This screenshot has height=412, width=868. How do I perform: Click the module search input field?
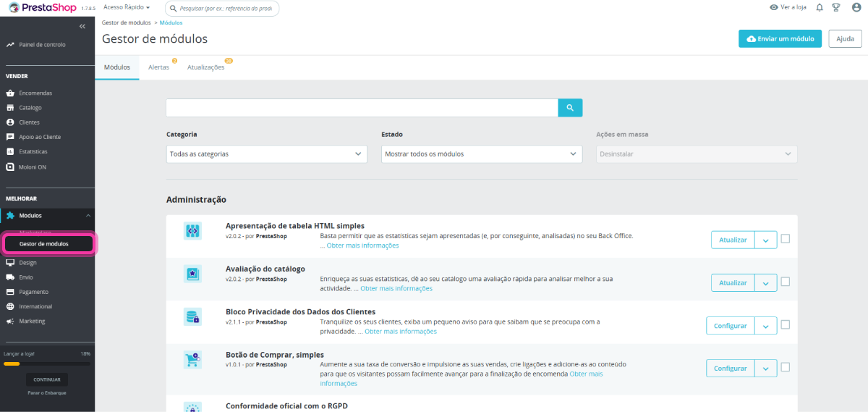point(362,108)
